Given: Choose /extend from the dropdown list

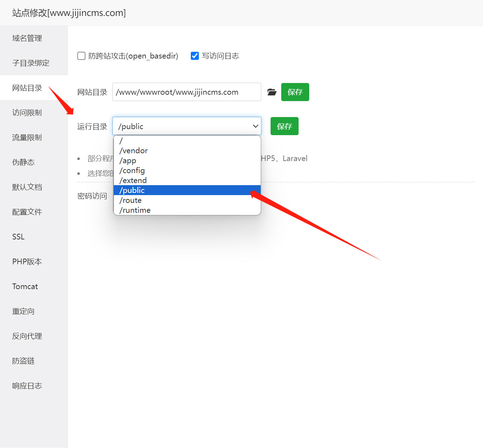Looking at the screenshot, I should (187, 180).
